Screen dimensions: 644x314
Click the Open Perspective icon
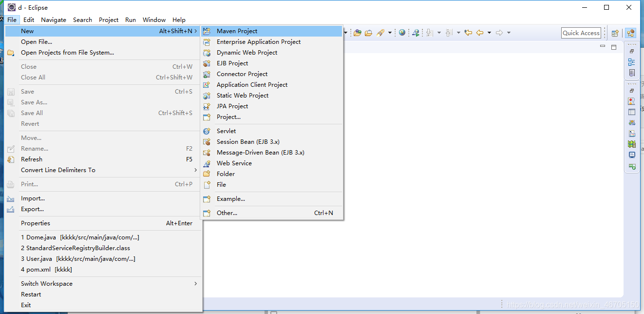point(615,33)
